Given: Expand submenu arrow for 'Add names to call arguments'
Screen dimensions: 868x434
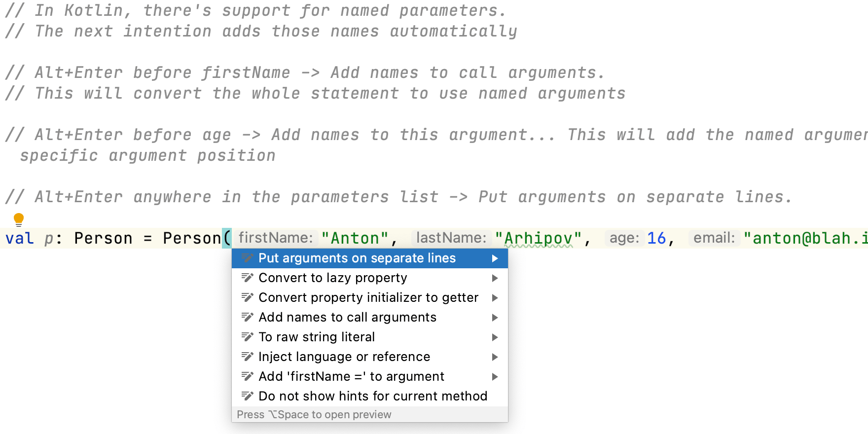Looking at the screenshot, I should (x=495, y=318).
